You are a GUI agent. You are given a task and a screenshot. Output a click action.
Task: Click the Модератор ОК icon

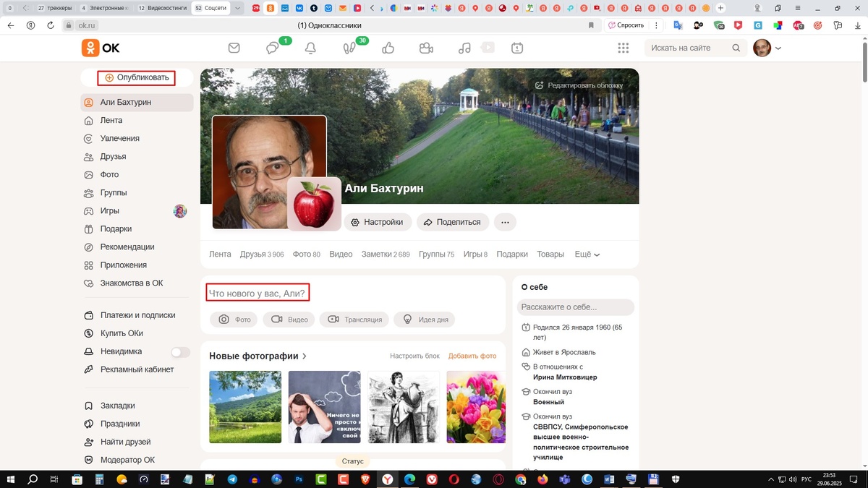tap(89, 461)
